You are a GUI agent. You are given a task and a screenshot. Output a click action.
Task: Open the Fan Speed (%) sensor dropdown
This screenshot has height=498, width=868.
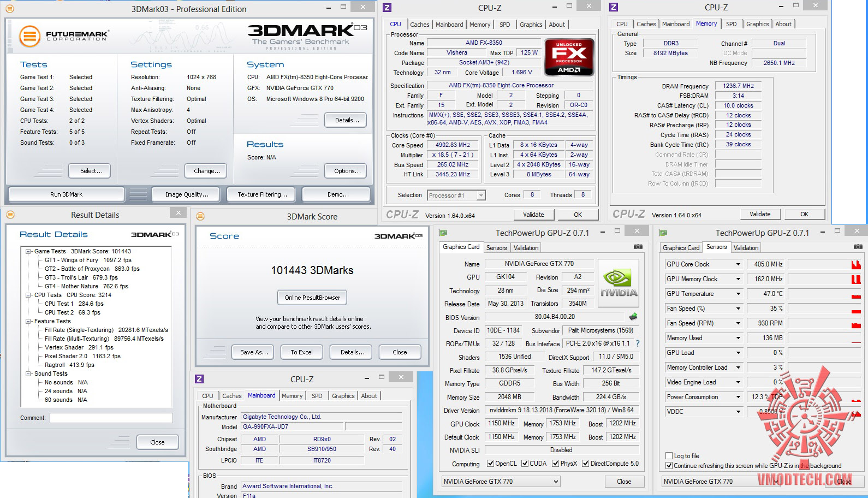coord(738,309)
